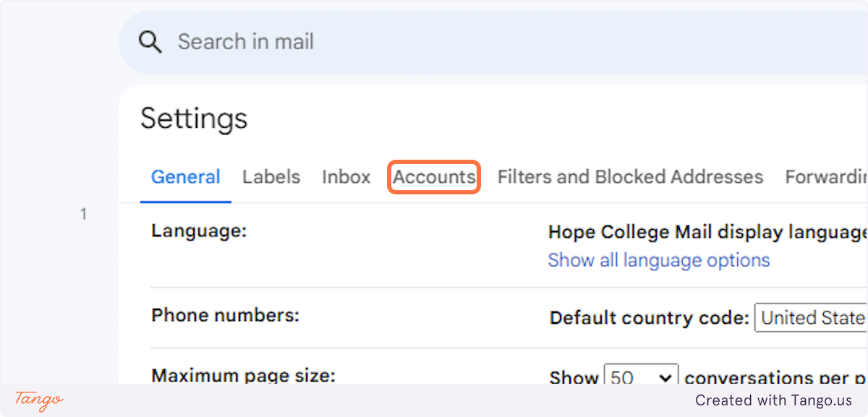Image resolution: width=868 pixels, height=417 pixels.
Task: Click the Maximum page size label
Action: pos(243,376)
